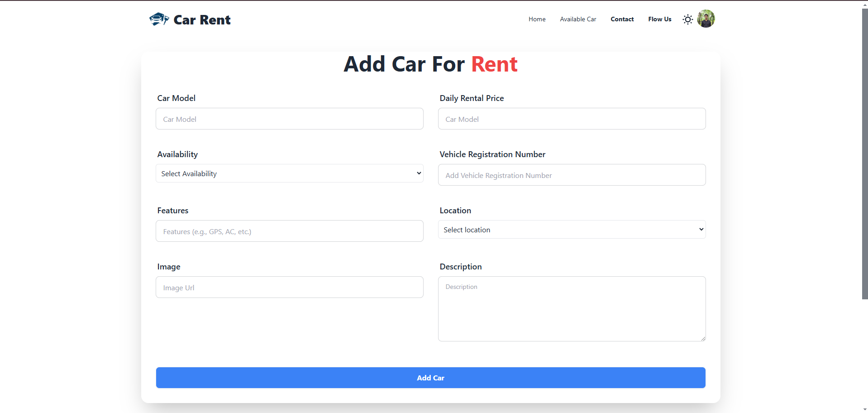The height and width of the screenshot is (413, 868).
Task: Click the page vertical scrollbar thumb
Action: coord(865,154)
